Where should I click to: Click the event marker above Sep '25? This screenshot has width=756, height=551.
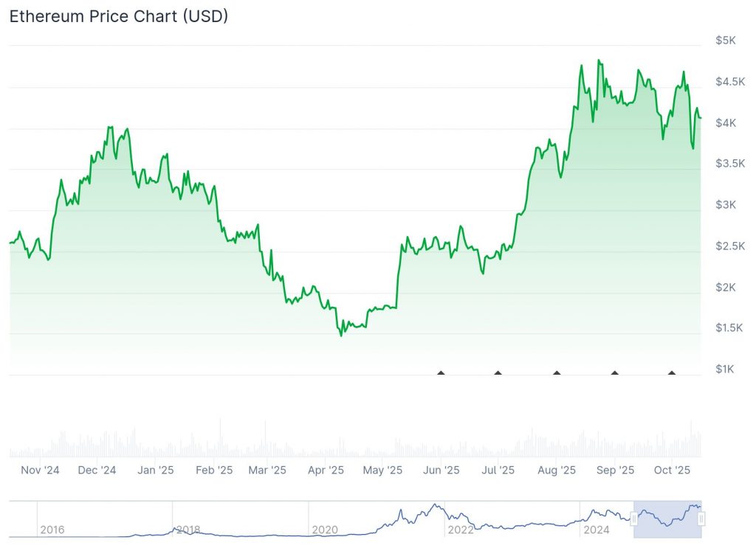(615, 373)
